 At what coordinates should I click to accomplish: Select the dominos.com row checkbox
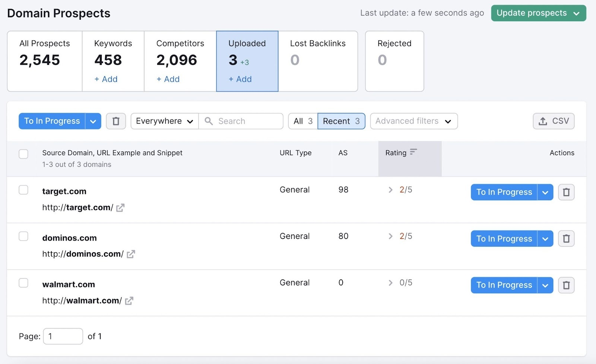pos(23,236)
